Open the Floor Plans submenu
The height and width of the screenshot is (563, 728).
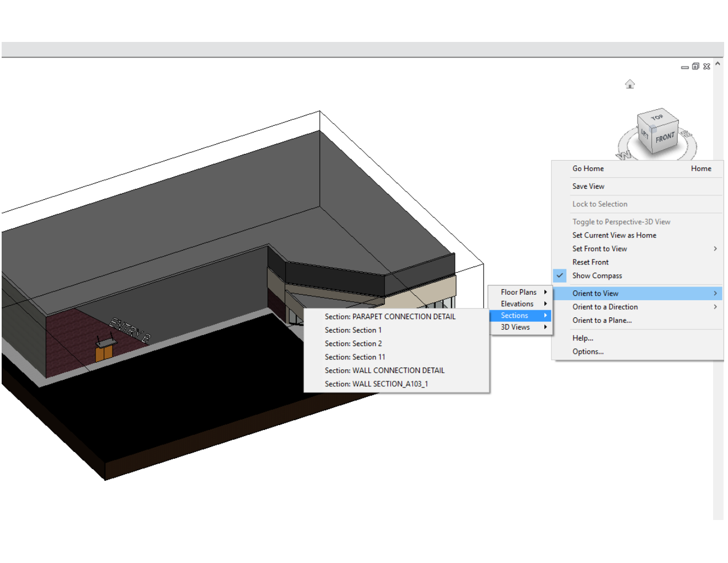point(520,292)
